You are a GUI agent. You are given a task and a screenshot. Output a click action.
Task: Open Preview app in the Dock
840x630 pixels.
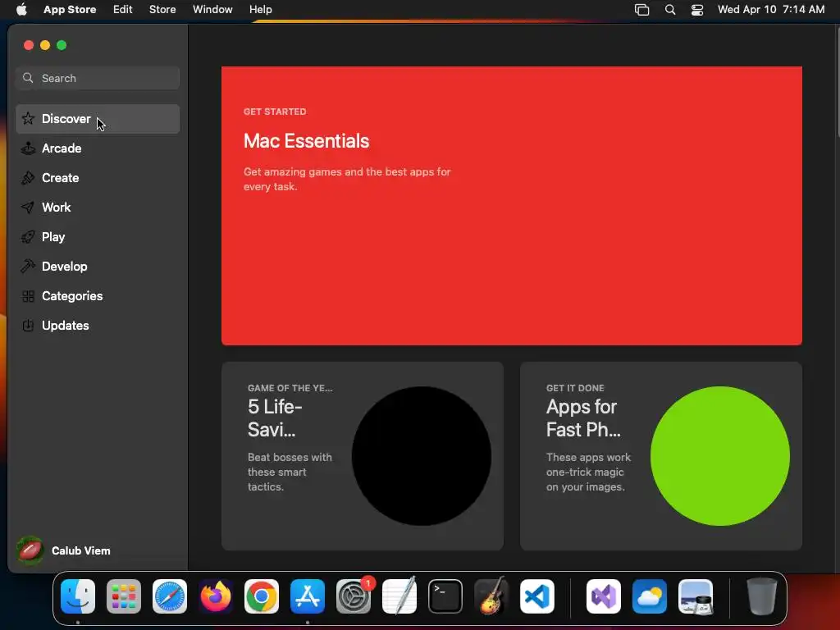pos(696,596)
